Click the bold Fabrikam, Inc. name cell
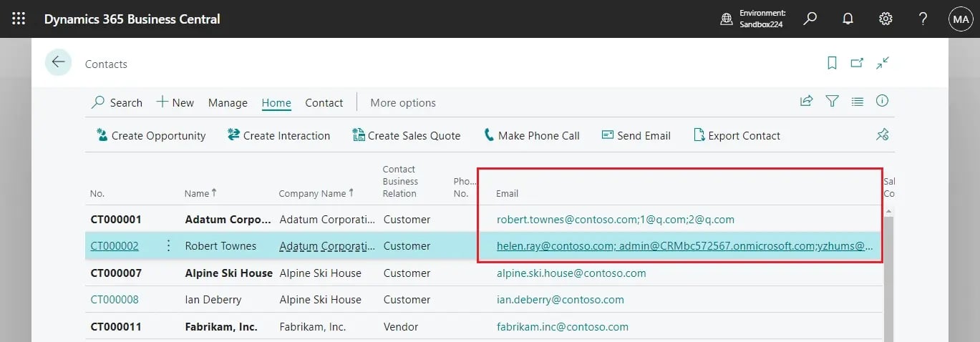980x342 pixels. 221,326
